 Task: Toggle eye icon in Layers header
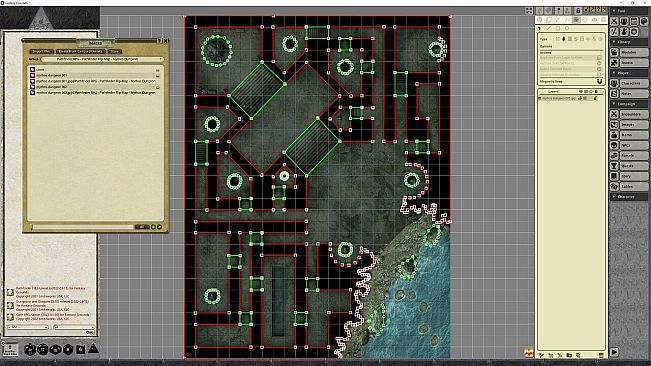pyautogui.click(x=581, y=91)
